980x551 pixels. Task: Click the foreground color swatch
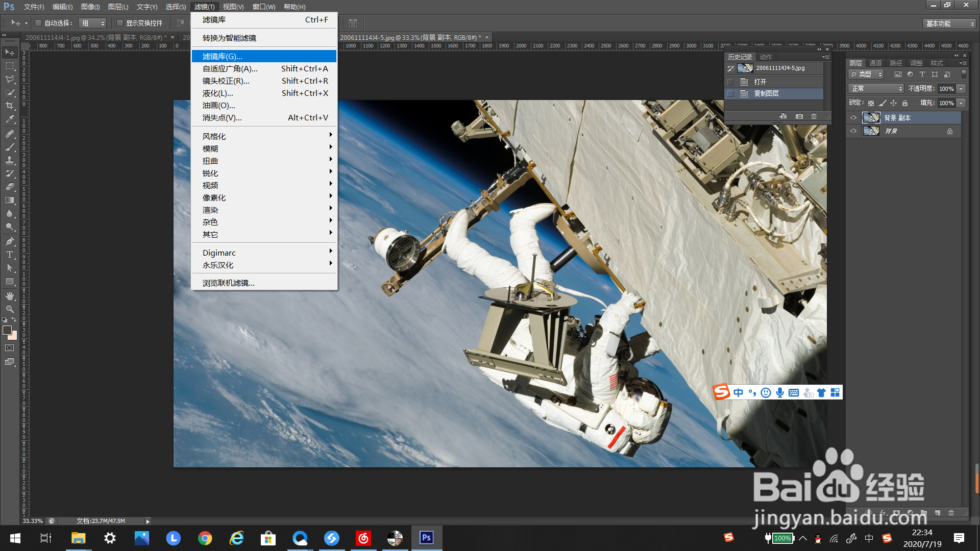point(7,330)
